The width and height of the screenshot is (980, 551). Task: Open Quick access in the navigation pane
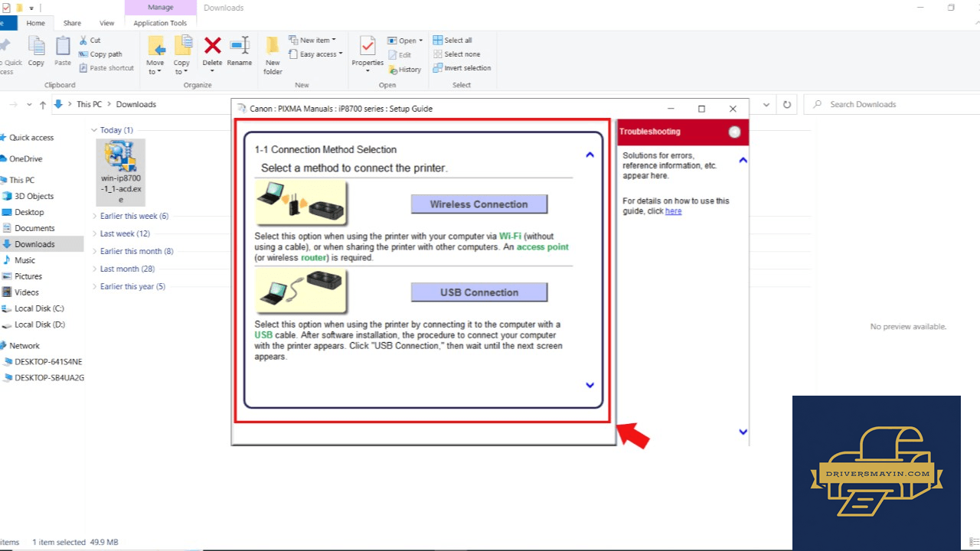(31, 138)
